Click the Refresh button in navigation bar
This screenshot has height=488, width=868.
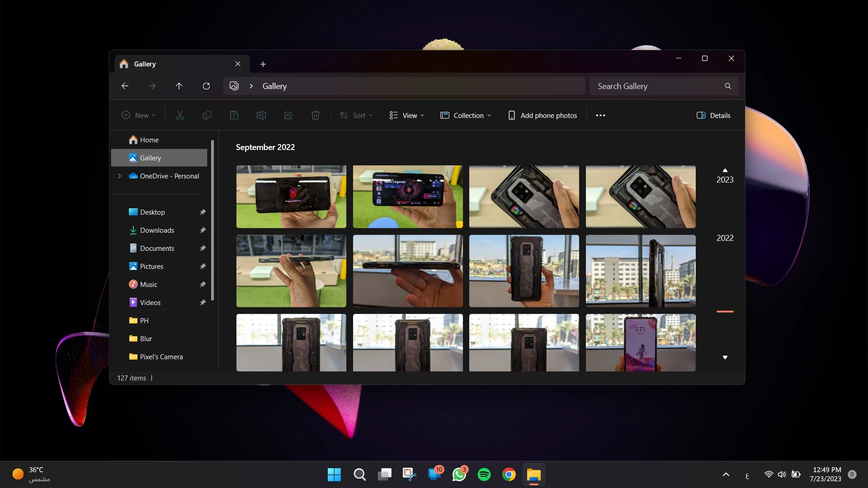click(x=206, y=86)
